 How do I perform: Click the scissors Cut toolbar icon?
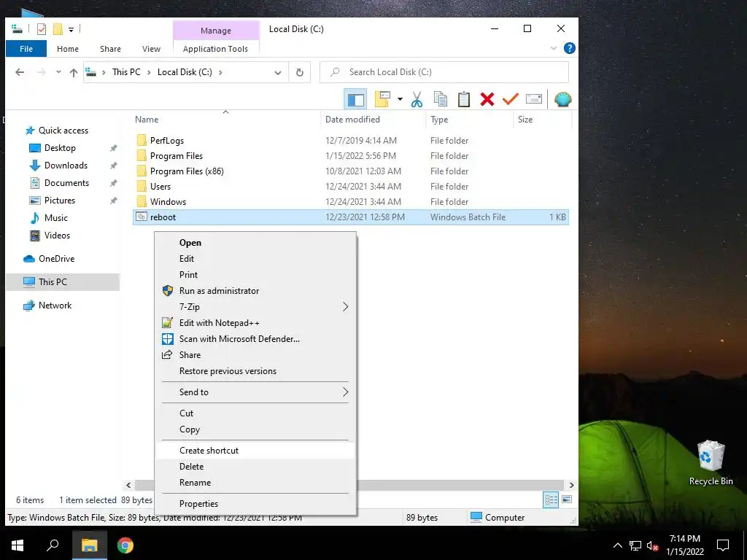[417, 99]
